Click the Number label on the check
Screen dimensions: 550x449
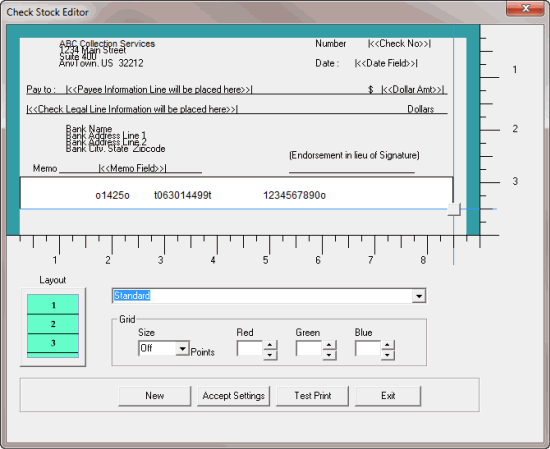(x=330, y=43)
